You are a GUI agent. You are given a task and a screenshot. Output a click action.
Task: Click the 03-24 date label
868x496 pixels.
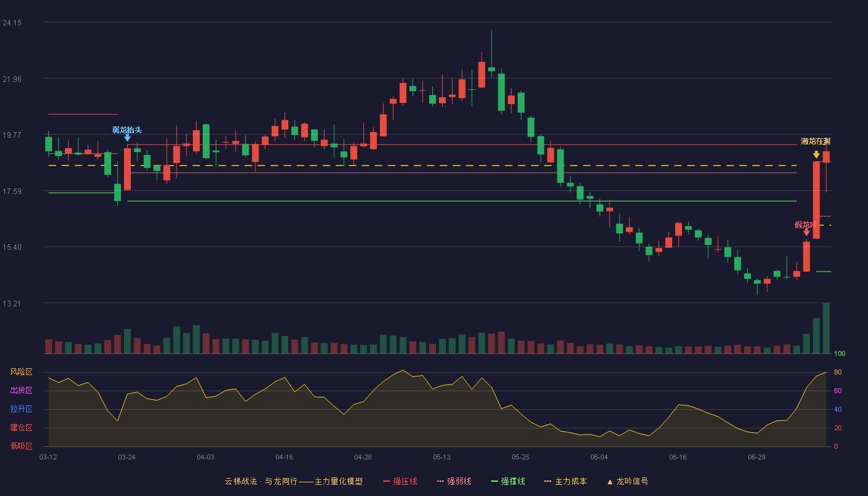pyautogui.click(x=126, y=457)
